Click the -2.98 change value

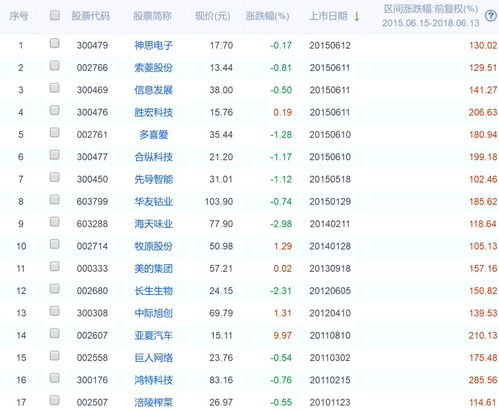tap(281, 224)
